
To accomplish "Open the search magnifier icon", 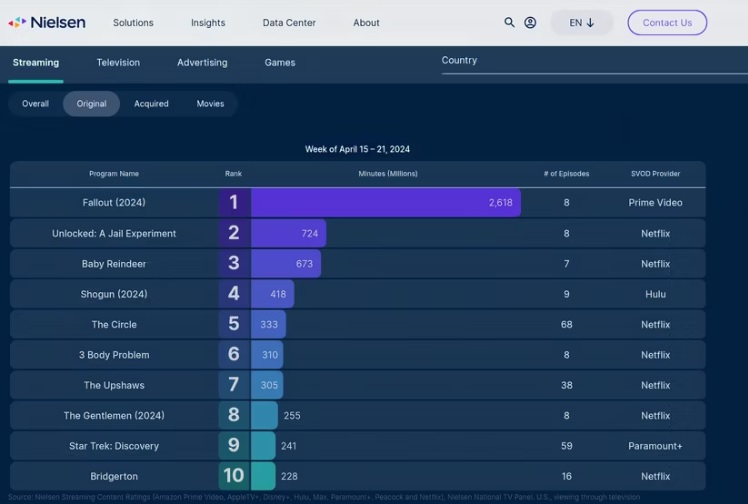I will pos(509,22).
